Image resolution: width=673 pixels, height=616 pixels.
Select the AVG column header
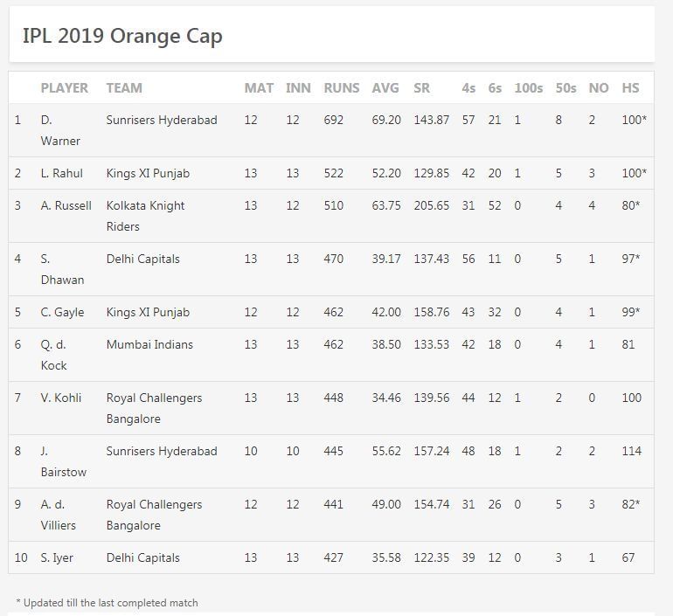click(385, 88)
